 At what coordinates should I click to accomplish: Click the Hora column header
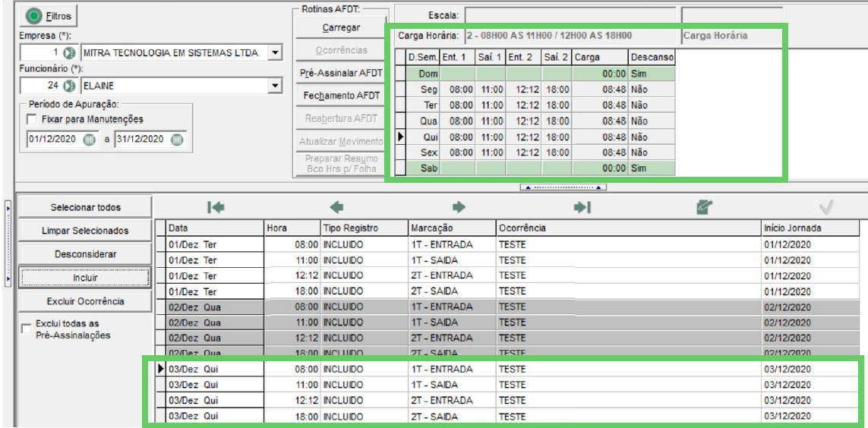tap(292, 228)
